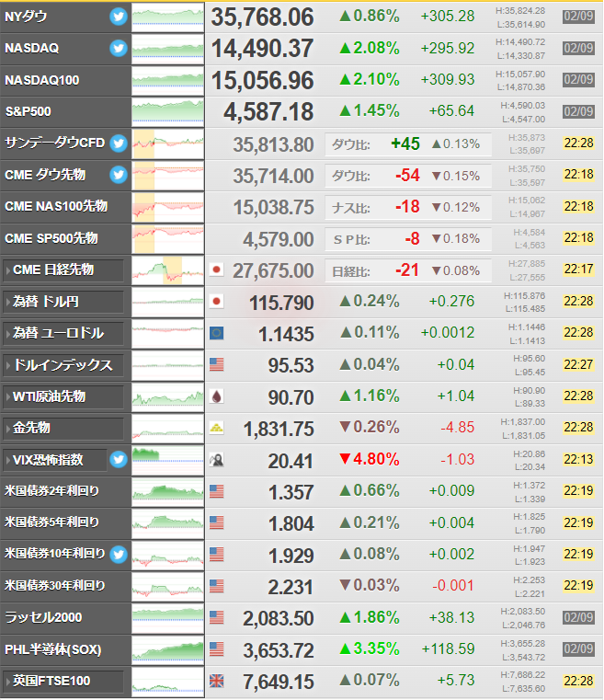
Task: Click the grim reaper icon in VIX row
Action: pos(217,460)
